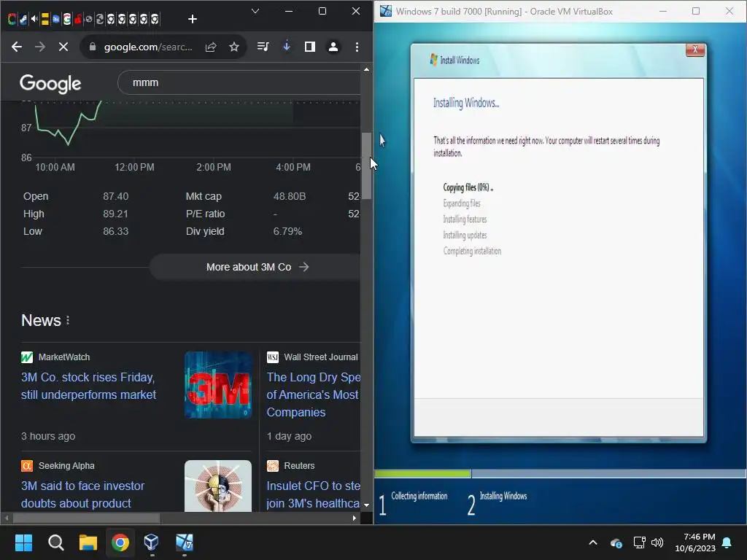Bookmark this tab with the star icon
The width and height of the screenshot is (747, 560).
coord(234,47)
